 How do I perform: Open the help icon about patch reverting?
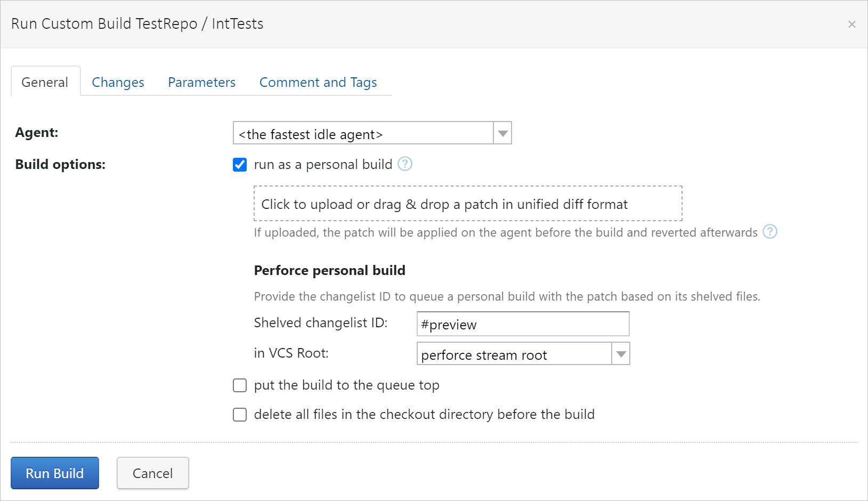770,232
